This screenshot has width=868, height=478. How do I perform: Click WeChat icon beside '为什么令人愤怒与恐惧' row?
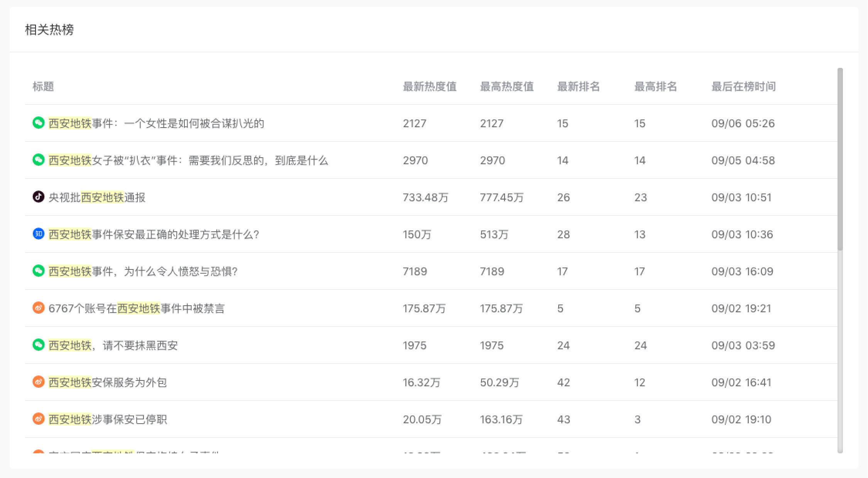point(38,271)
